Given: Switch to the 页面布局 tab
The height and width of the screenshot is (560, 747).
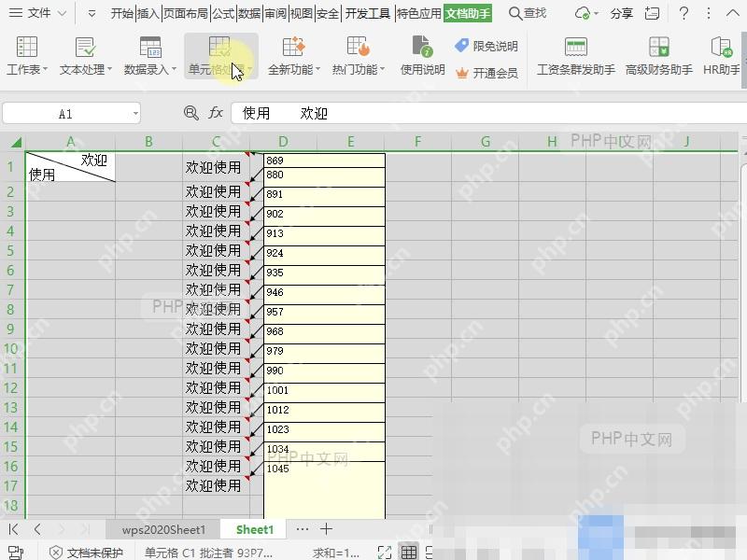Looking at the screenshot, I should (x=186, y=13).
